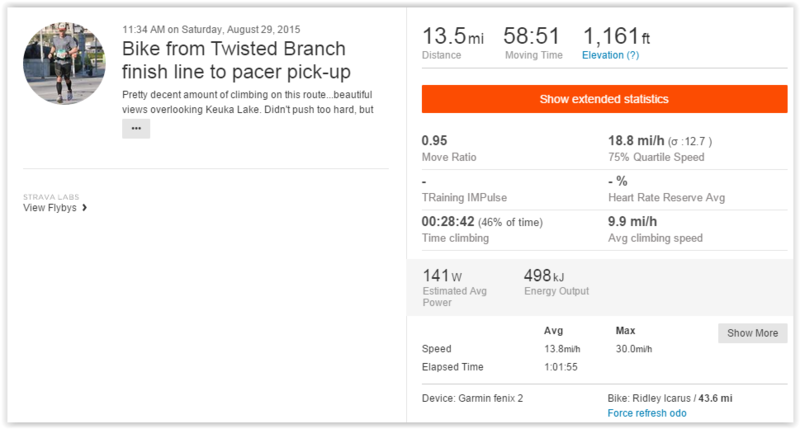This screenshot has width=800, height=429.
Task: Click the activity description text
Action: pyautogui.click(x=247, y=101)
